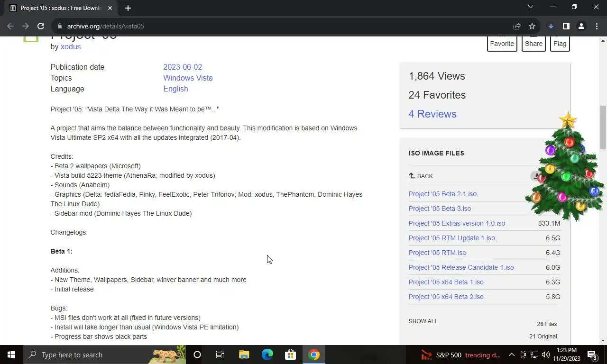The width and height of the screenshot is (607, 364).
Task: Click the page vertical scrollbar thumb
Action: pyautogui.click(x=603, y=127)
